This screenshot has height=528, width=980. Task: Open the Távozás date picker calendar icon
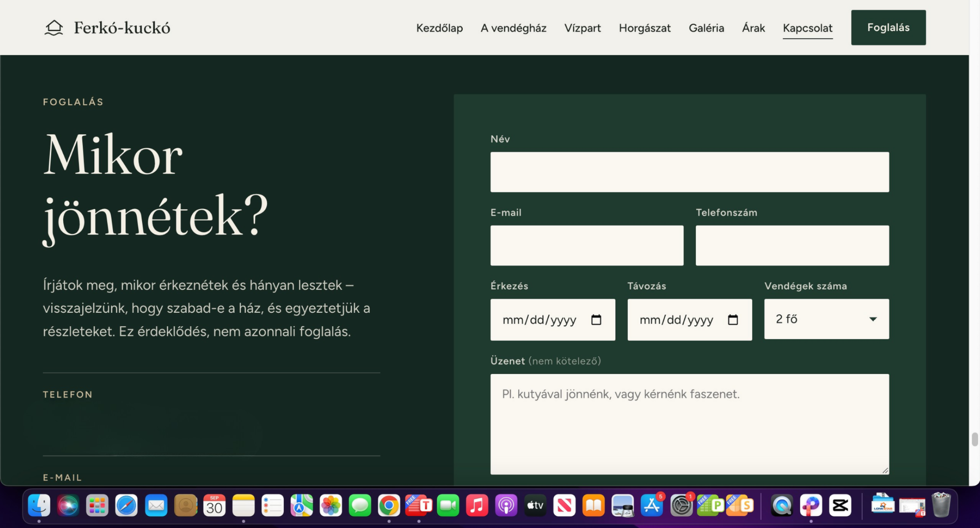[x=733, y=319]
